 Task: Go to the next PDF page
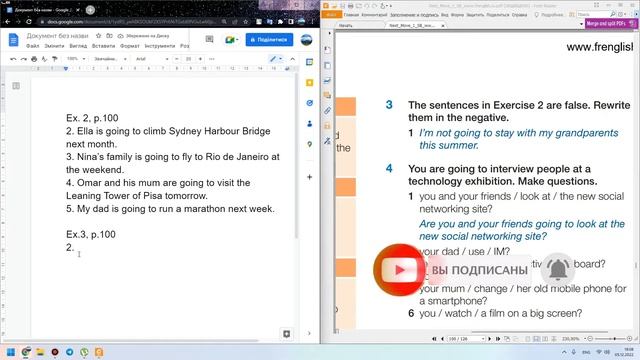(490, 339)
